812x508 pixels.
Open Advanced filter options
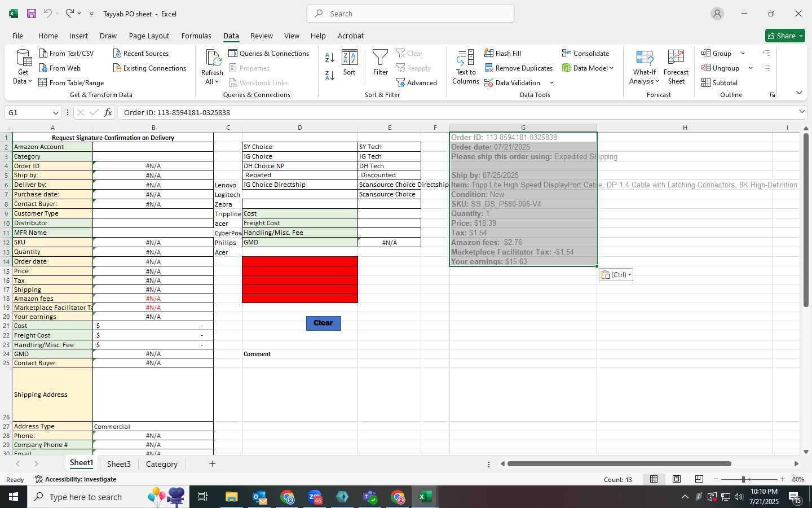tap(417, 82)
